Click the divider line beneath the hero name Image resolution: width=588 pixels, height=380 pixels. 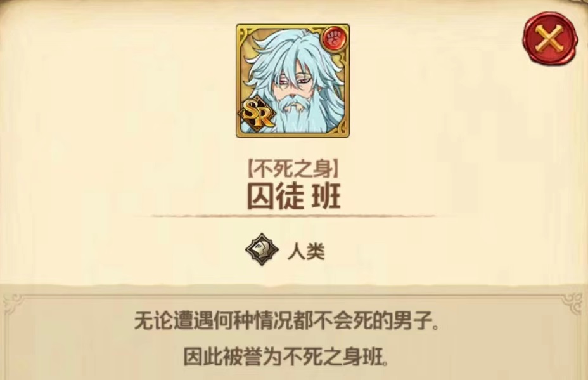[x=293, y=216]
